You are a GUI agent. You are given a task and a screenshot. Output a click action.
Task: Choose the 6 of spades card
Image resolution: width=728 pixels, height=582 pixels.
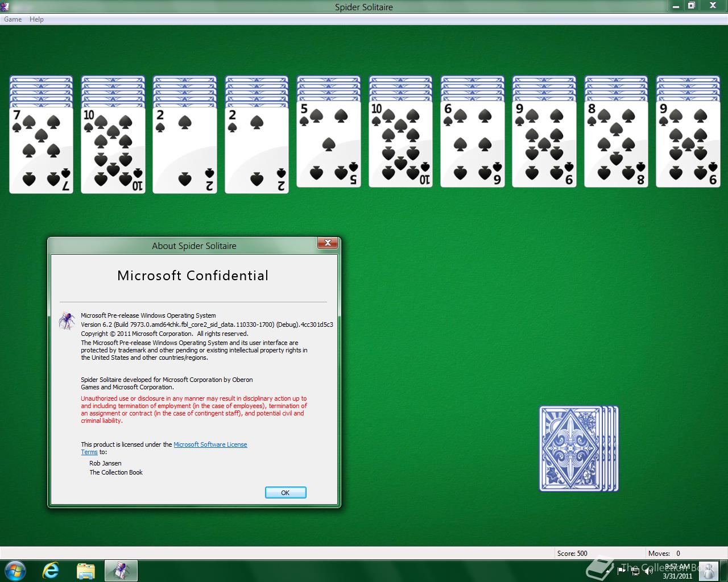click(473, 144)
